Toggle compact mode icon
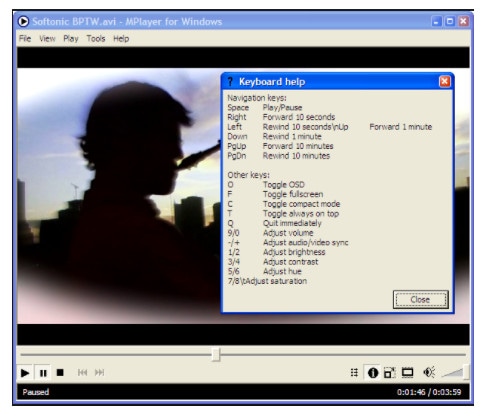The height and width of the screenshot is (416, 497). tap(389, 372)
